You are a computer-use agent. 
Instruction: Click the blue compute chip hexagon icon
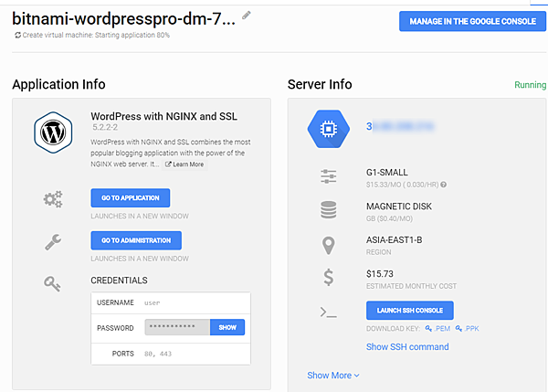pyautogui.click(x=329, y=129)
